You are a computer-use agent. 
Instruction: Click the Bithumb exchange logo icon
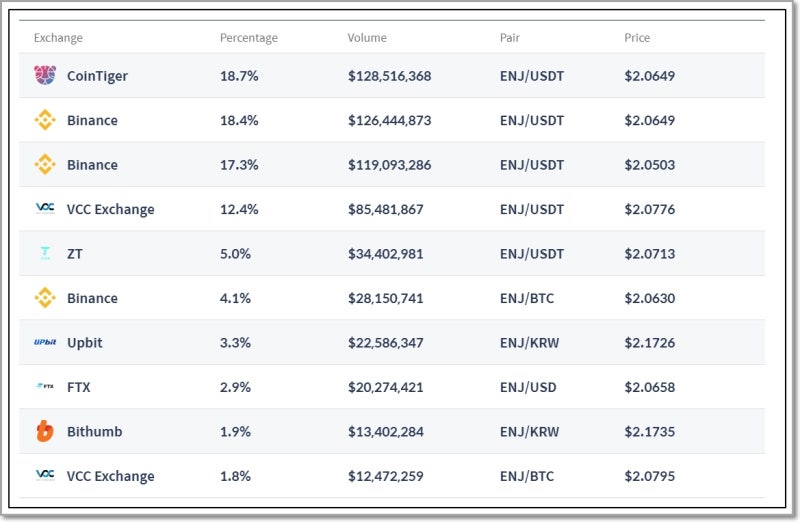click(45, 431)
